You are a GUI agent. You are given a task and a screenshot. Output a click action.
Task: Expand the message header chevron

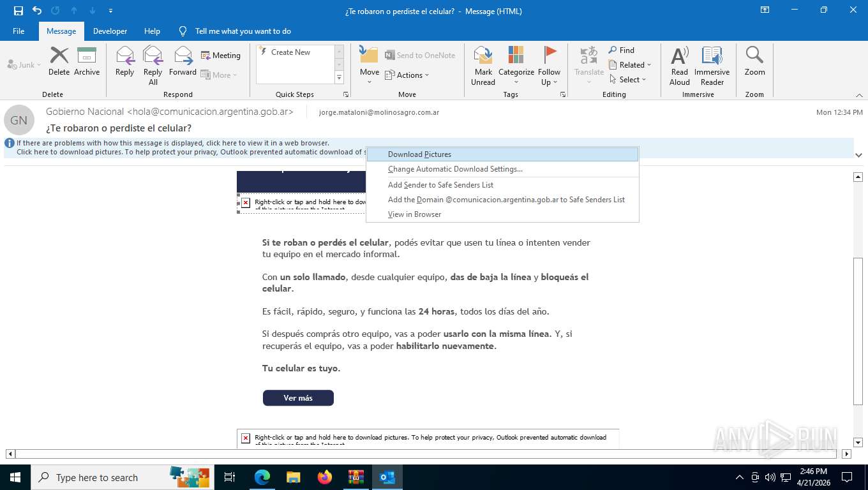point(858,155)
